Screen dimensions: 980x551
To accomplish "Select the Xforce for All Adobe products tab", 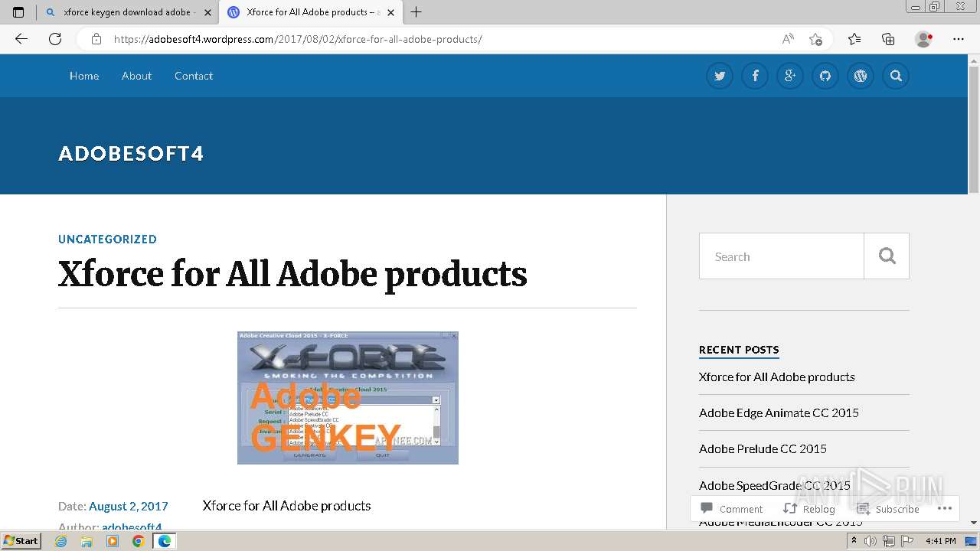I will tap(310, 12).
